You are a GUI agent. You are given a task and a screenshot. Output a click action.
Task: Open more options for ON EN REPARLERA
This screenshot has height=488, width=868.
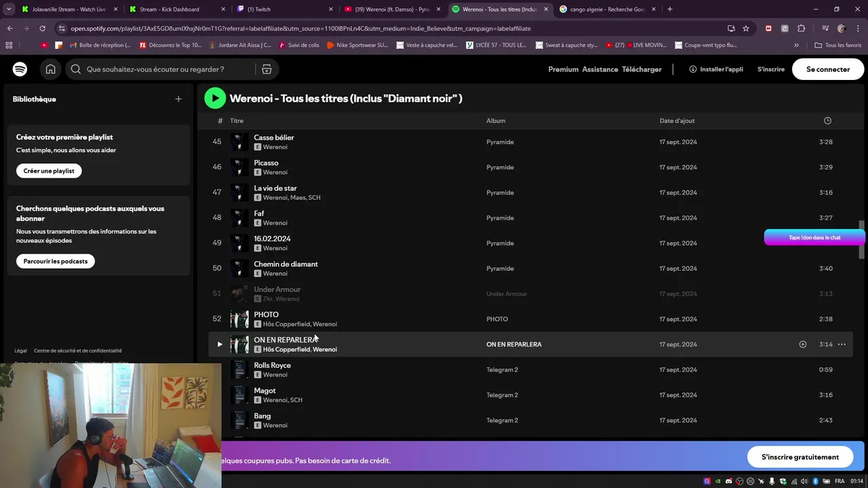[842, 344]
